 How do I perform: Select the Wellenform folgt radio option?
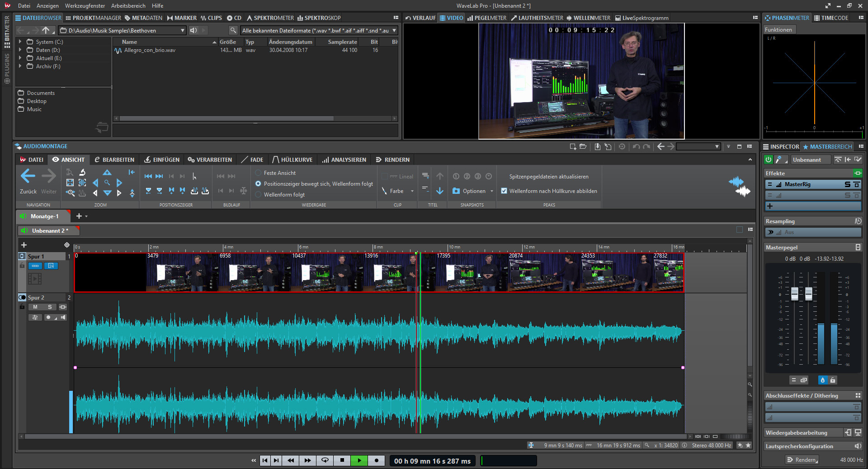[x=259, y=195]
